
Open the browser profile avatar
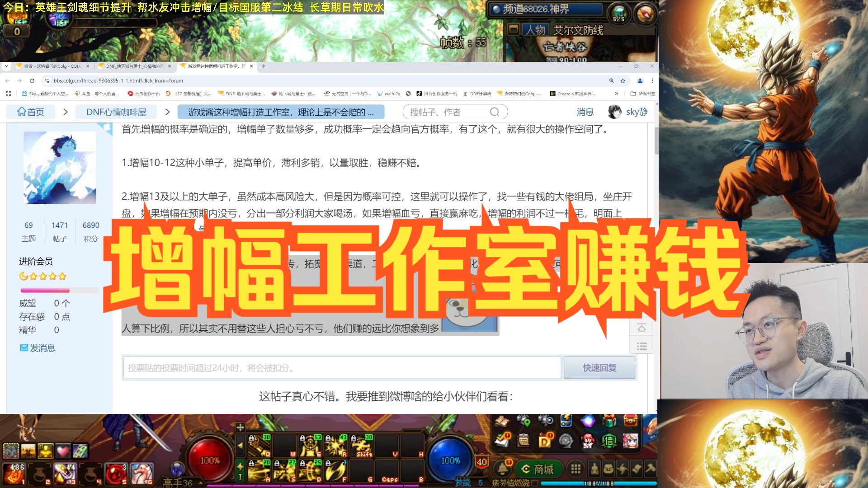640,80
